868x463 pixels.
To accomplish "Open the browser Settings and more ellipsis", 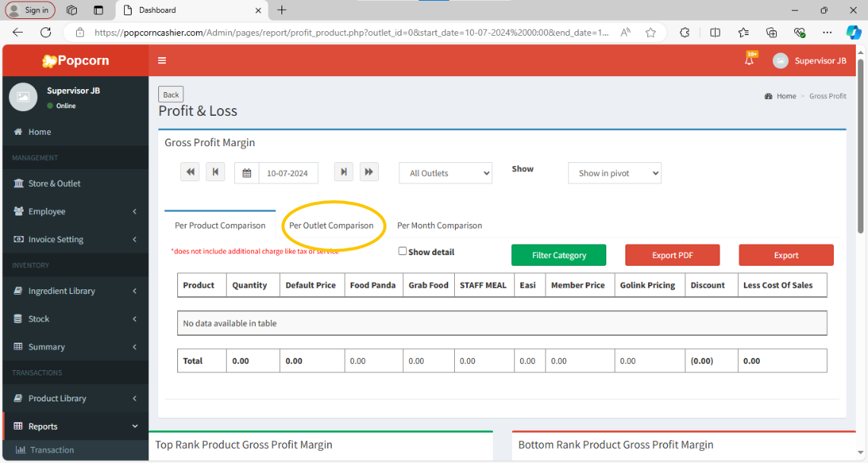I will tap(827, 33).
